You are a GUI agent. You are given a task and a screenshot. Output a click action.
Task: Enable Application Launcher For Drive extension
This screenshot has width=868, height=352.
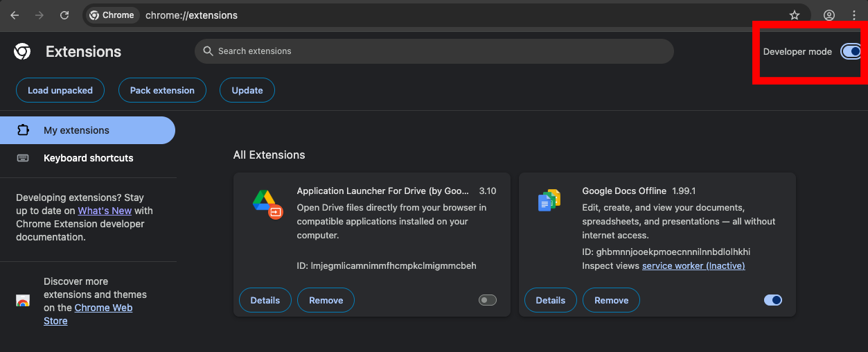488,300
